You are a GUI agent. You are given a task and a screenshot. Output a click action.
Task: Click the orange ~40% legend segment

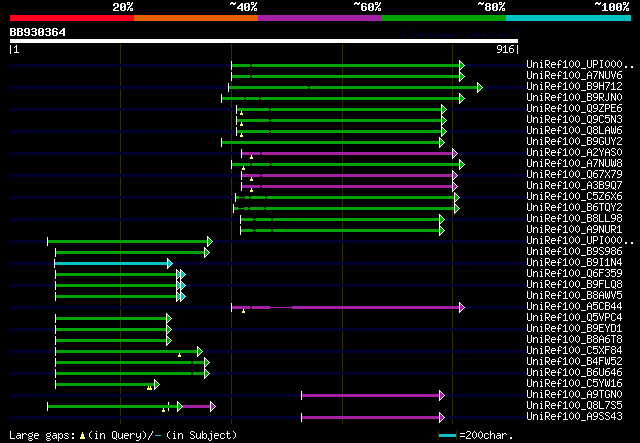tap(196, 18)
